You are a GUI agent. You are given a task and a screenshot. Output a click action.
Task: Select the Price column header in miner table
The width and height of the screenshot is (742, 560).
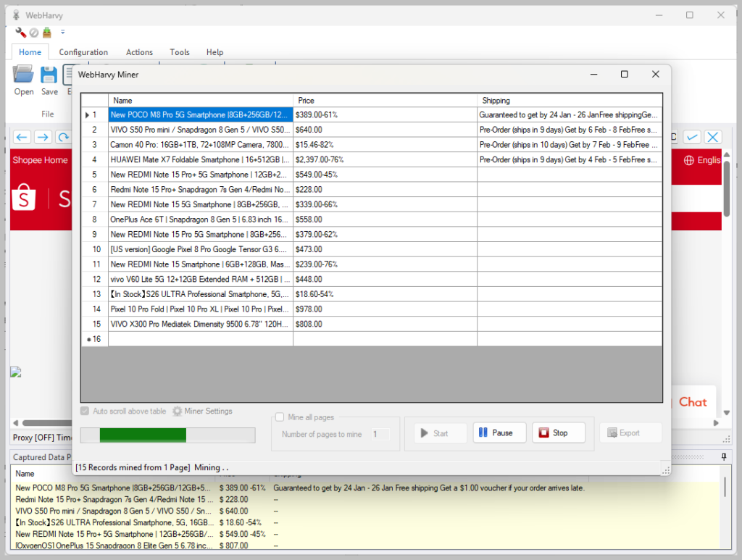pyautogui.click(x=385, y=101)
